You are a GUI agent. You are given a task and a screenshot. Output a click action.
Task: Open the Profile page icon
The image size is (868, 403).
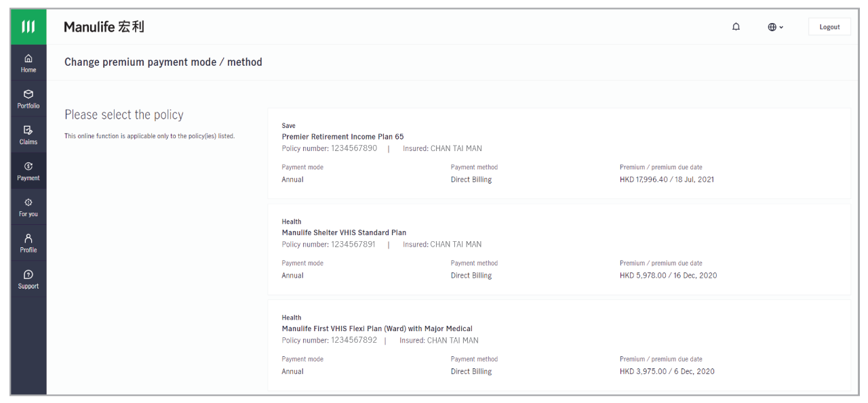coord(28,242)
